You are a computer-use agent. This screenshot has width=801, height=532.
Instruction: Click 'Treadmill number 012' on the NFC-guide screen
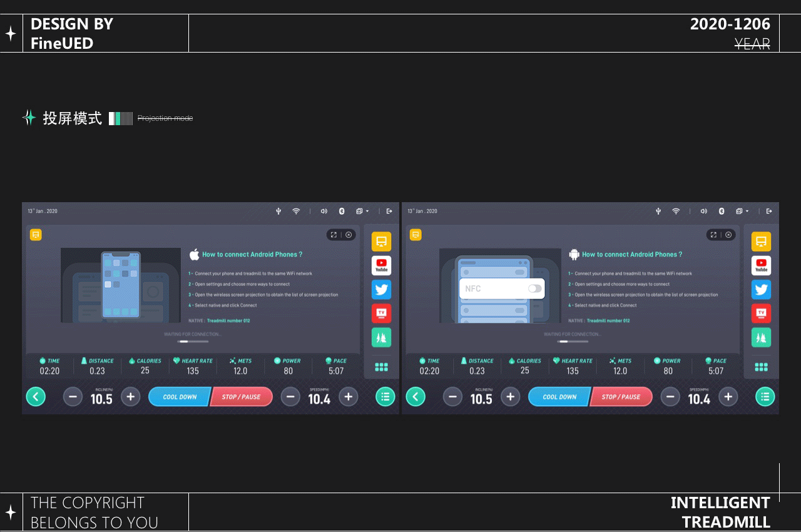[608, 320]
